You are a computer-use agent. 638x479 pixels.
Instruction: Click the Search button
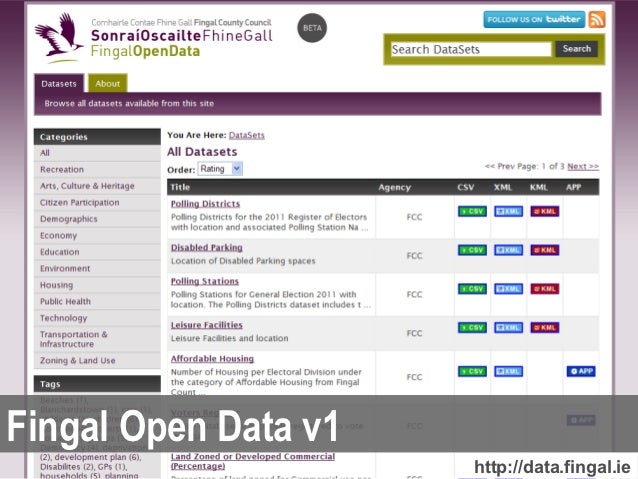click(577, 49)
